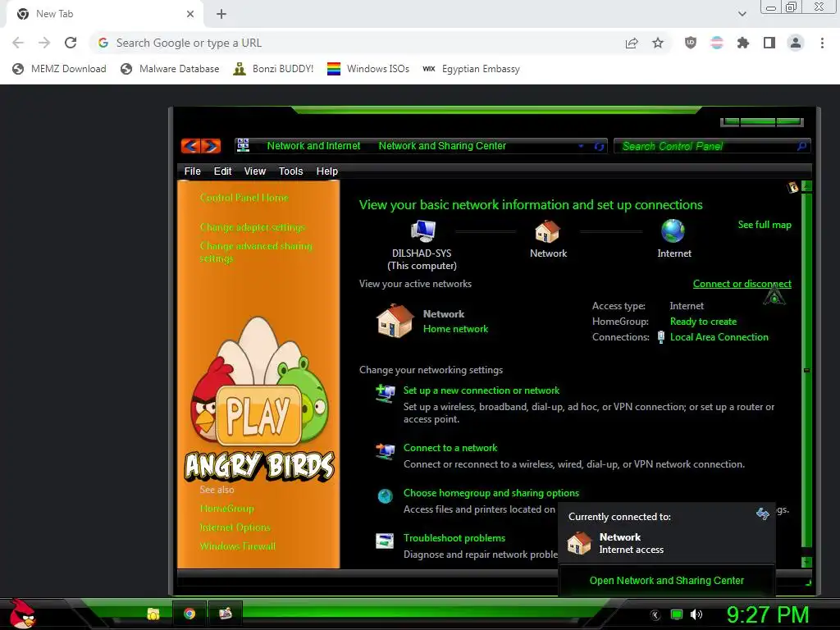Select Network and Internet breadcrumb
This screenshot has width=840, height=630.
(313, 146)
